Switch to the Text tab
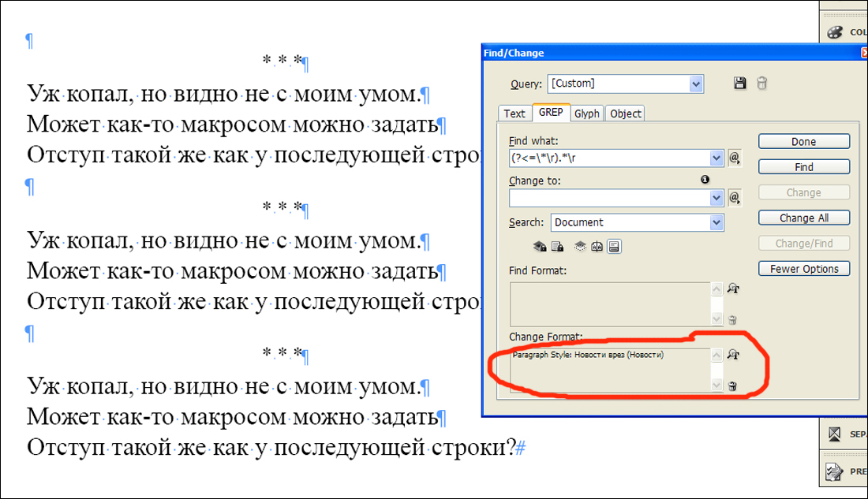Image resolution: width=868 pixels, height=499 pixels. tap(514, 114)
